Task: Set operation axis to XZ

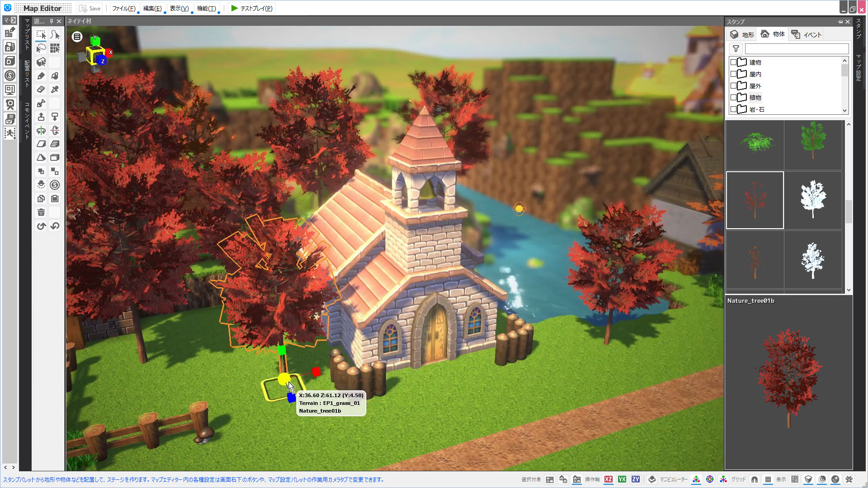Action: point(609,479)
